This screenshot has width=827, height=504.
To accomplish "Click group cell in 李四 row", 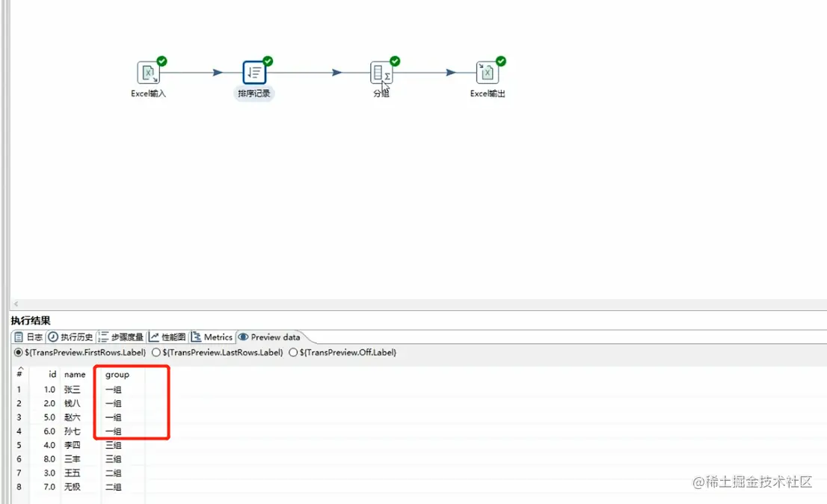I will [x=114, y=445].
